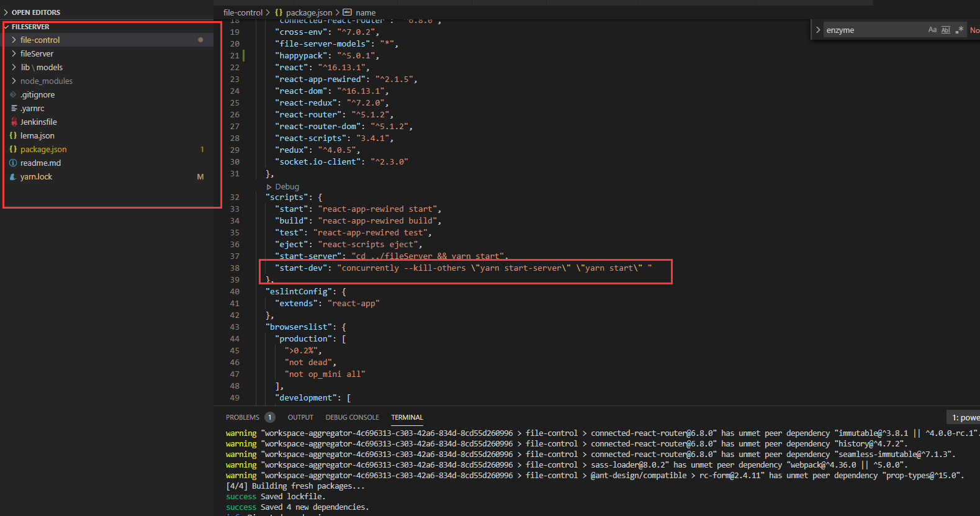This screenshot has width=980, height=516.
Task: Toggle Use Regular Expression in find box
Action: 960,30
